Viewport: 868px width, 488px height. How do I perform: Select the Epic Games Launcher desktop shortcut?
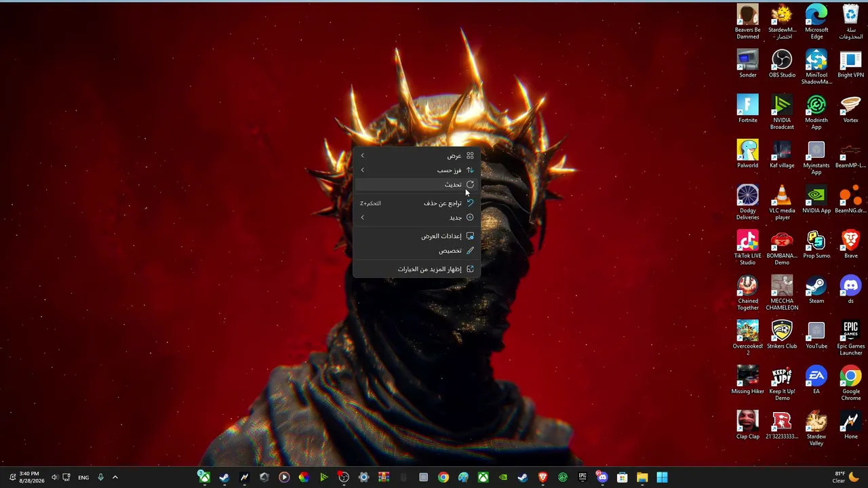[x=850, y=338]
